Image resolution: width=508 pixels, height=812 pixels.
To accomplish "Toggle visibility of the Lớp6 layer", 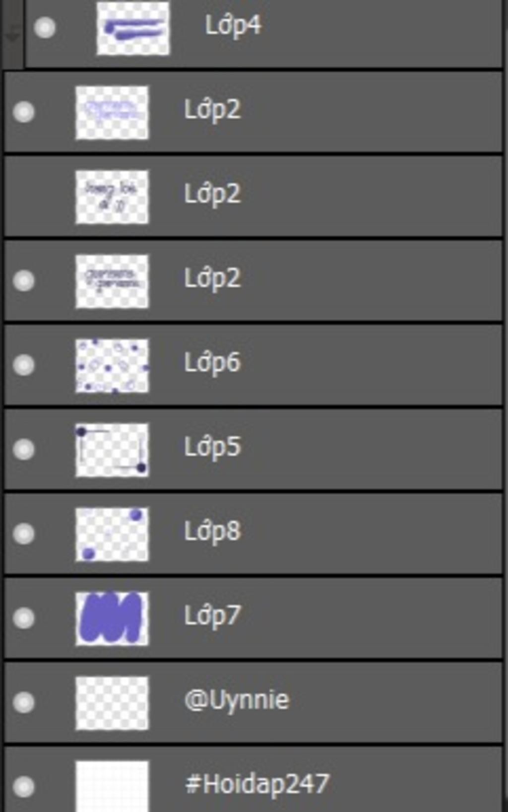I will click(x=24, y=365).
